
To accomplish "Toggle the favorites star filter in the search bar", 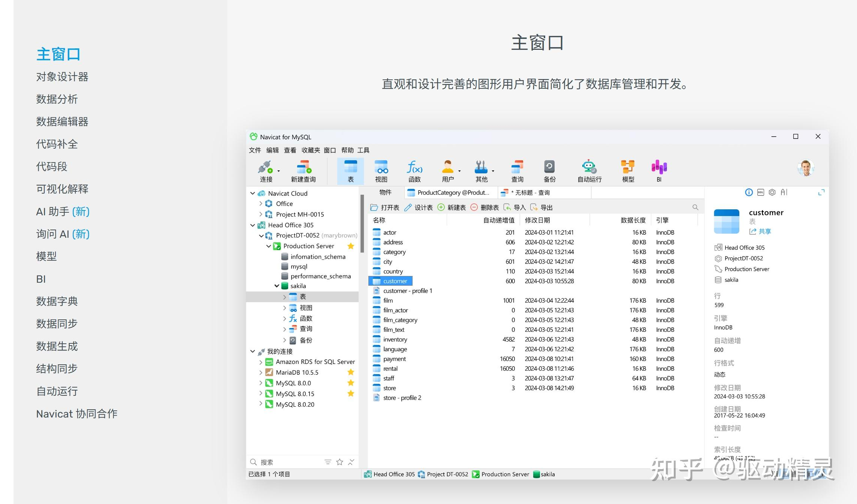I will tap(340, 462).
